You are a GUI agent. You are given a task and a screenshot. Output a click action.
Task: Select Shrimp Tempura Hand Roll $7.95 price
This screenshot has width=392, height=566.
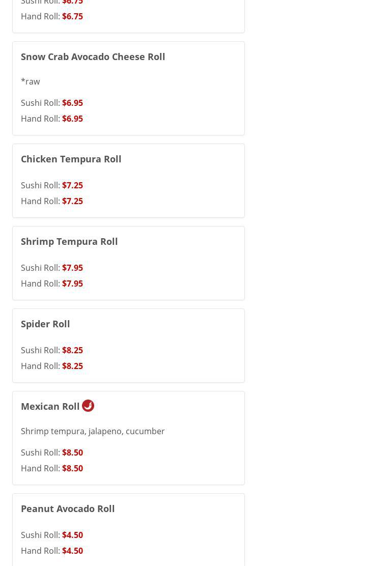pyautogui.click(x=72, y=284)
